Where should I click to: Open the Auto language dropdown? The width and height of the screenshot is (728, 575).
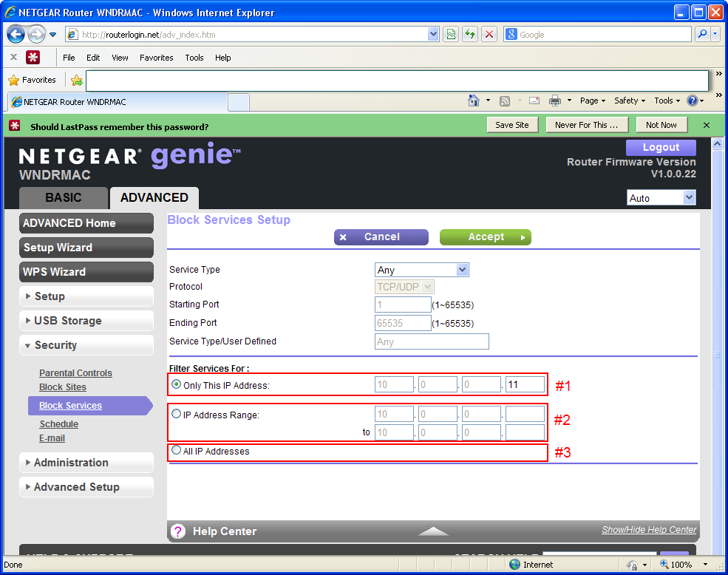(x=661, y=198)
